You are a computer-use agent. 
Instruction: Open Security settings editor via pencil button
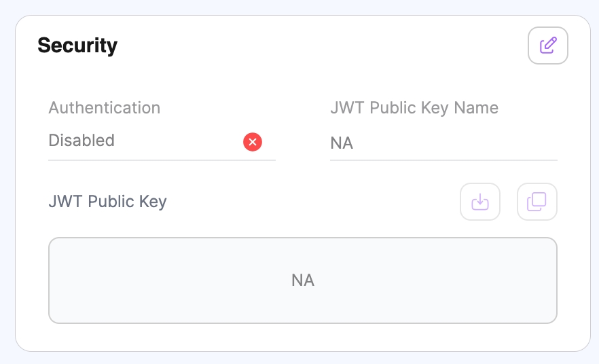[548, 45]
